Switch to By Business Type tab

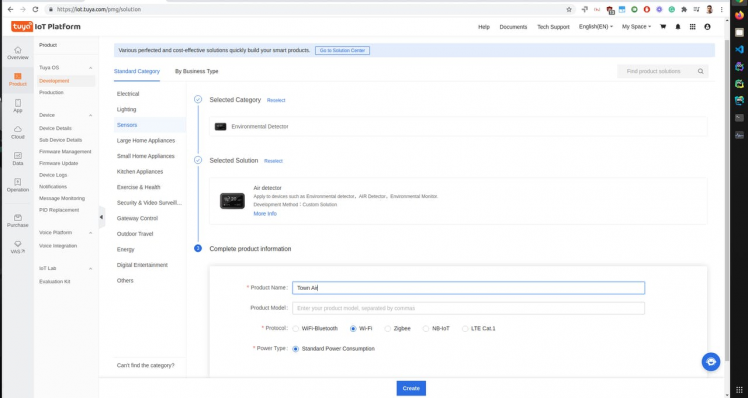[x=197, y=71]
